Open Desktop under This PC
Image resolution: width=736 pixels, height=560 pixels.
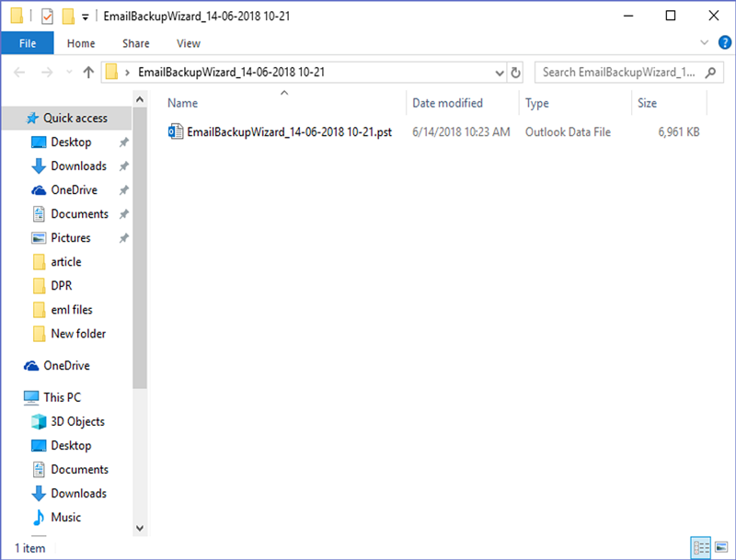(71, 445)
